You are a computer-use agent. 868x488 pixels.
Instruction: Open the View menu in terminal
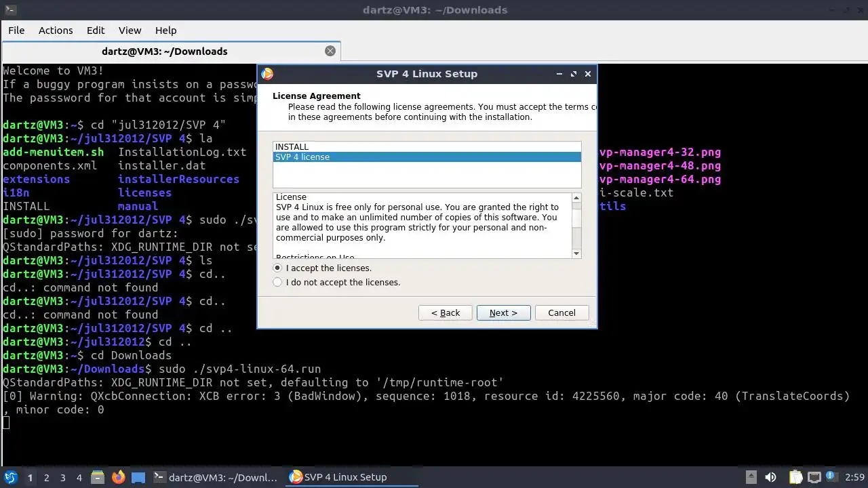tap(130, 30)
